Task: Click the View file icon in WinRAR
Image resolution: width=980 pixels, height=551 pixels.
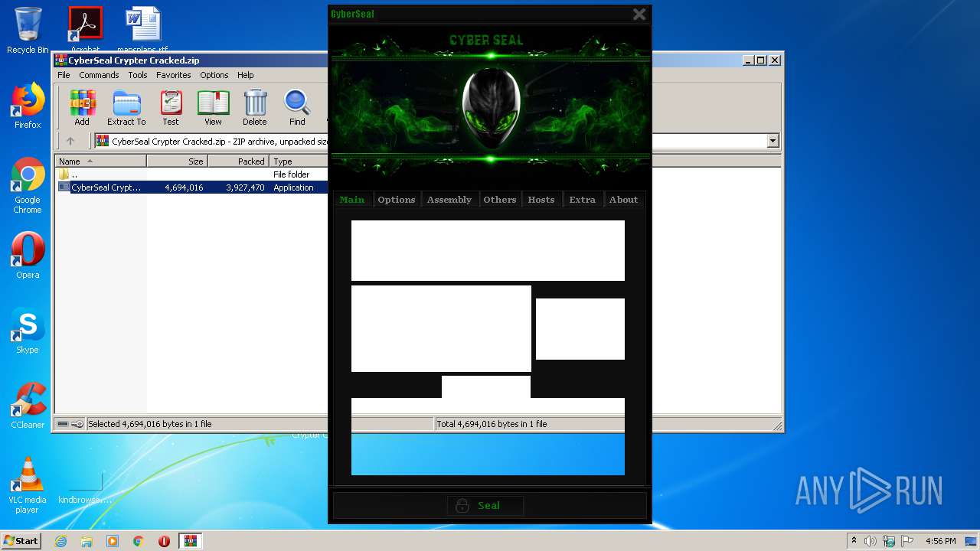Action: [213, 107]
